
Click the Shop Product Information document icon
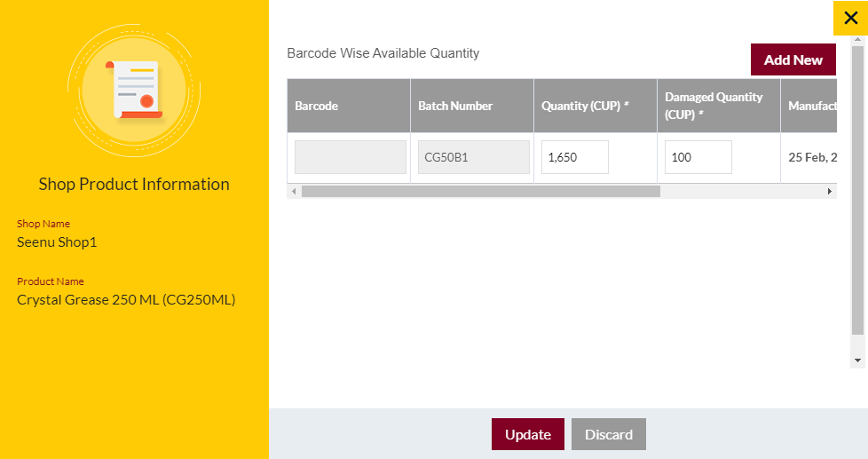click(135, 91)
